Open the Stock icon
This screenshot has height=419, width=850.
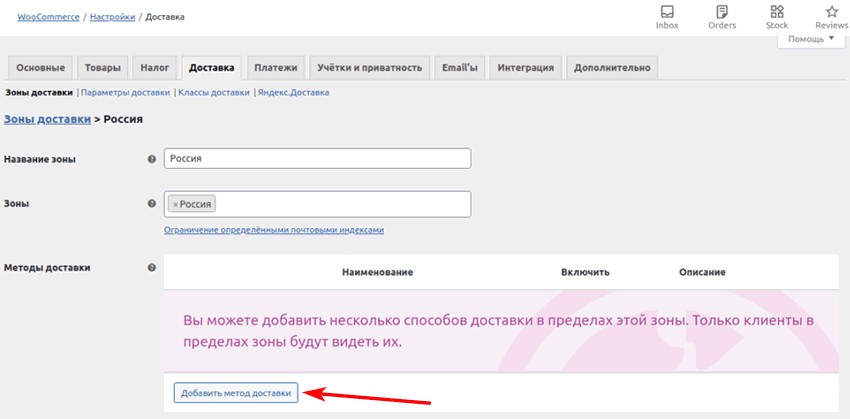pos(777,12)
